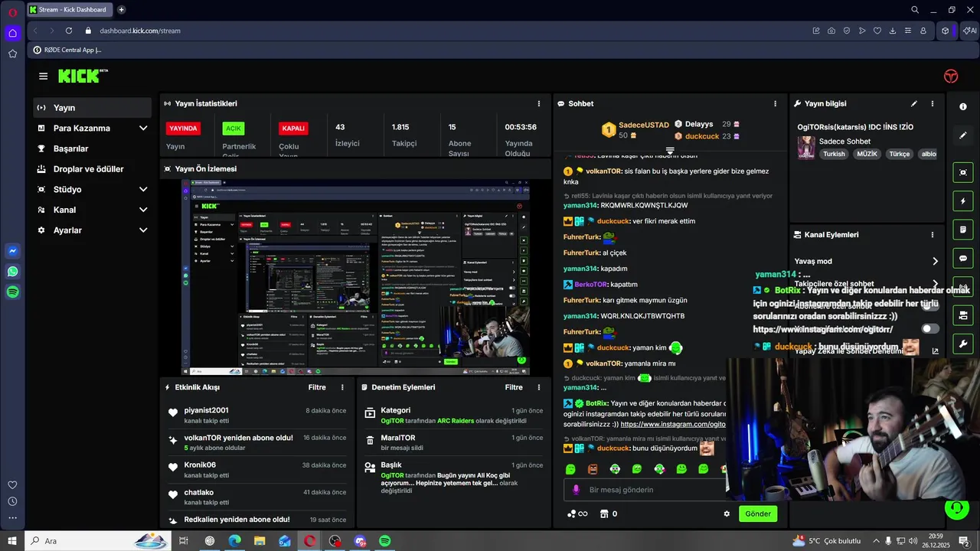Click the stream preview thumbnail
The width and height of the screenshot is (980, 551).
[355, 277]
